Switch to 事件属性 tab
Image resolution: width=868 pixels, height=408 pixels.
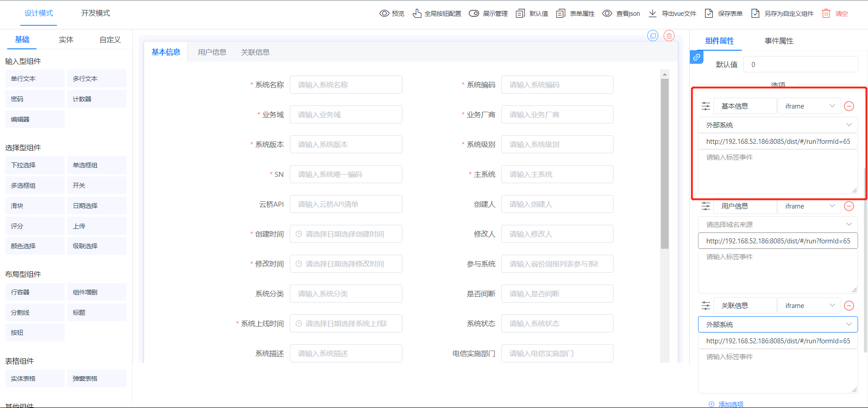click(779, 41)
